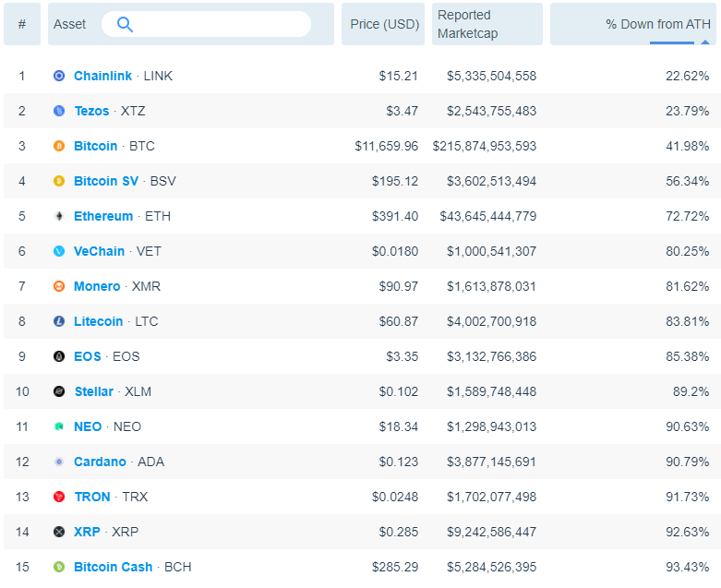The height and width of the screenshot is (588, 721).
Task: Sort by Reported Marketcap column
Action: [x=487, y=24]
